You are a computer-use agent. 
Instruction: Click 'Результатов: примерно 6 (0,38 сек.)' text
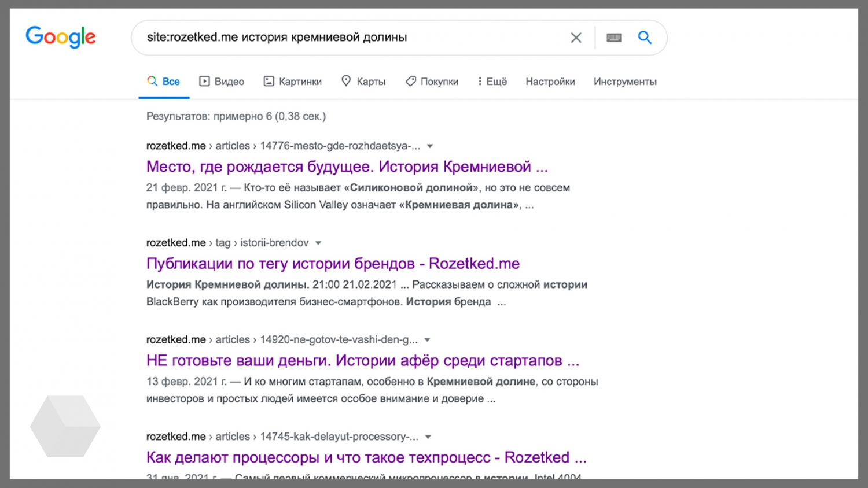(236, 116)
